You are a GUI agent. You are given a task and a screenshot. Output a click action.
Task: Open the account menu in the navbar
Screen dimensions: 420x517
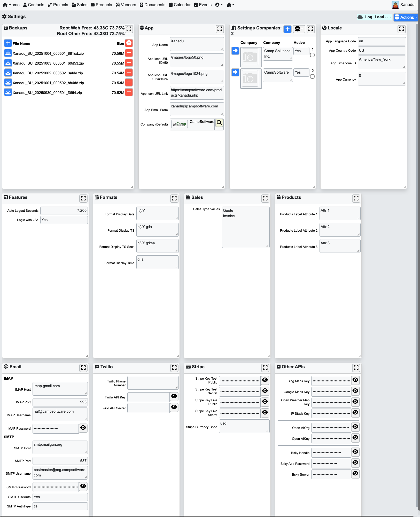(x=218, y=5)
